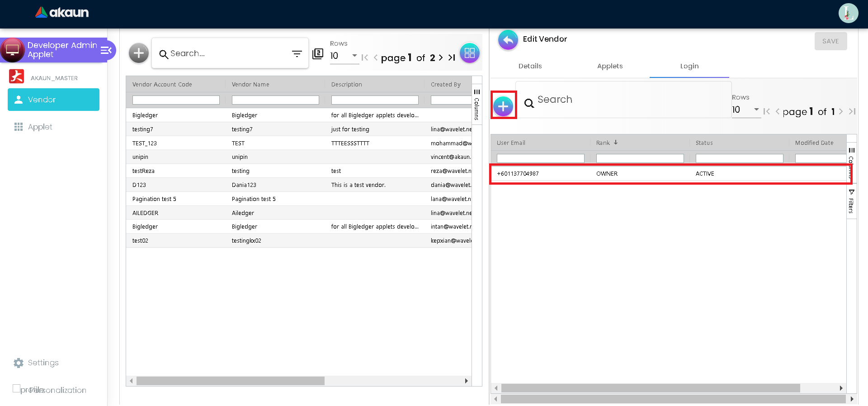This screenshot has height=406, width=868.
Task: Collapse the Developer Admin Applet sidebar menu
Action: point(106,50)
